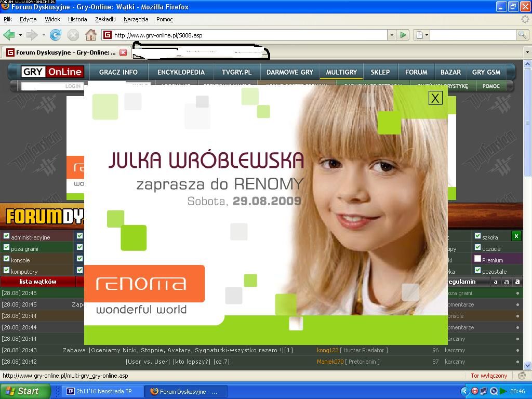Open the Zakładki menu
The height and width of the screenshot is (399, 532).
[105, 19]
